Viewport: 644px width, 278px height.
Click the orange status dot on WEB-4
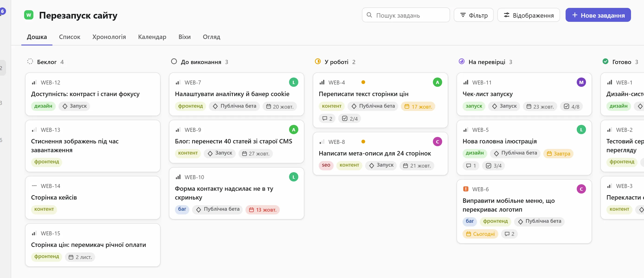click(363, 82)
